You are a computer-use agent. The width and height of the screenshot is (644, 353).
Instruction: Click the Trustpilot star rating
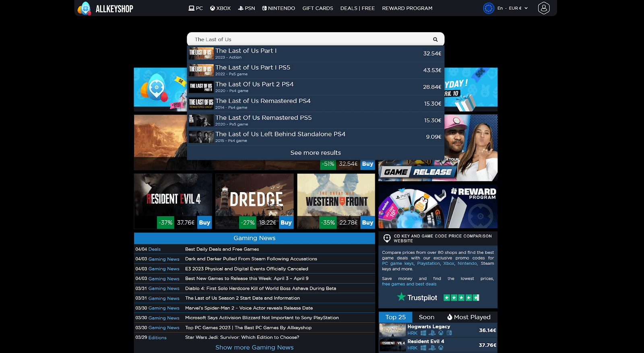coord(461,298)
